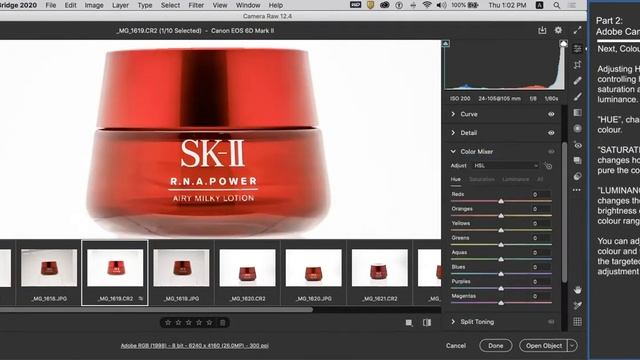This screenshot has height=360, width=640.
Task: Select the Radial Filter tool
Action: (577, 129)
